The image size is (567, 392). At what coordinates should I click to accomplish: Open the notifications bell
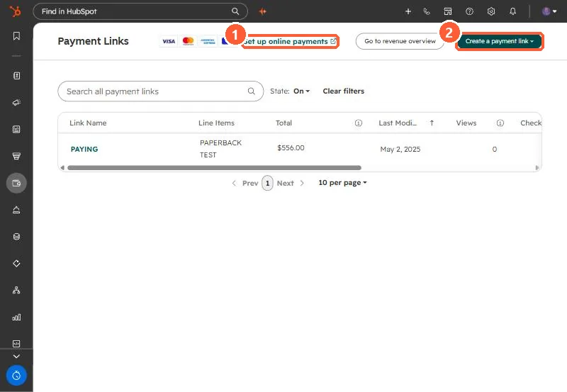(512, 11)
